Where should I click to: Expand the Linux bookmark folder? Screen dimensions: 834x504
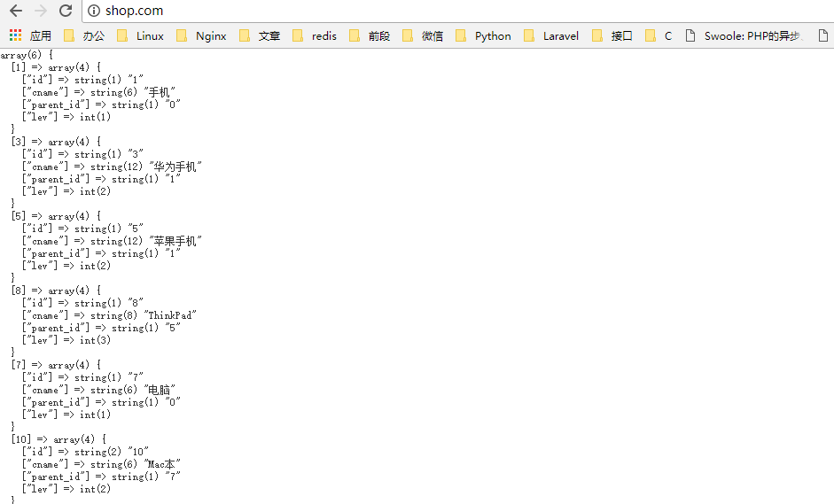click(141, 35)
